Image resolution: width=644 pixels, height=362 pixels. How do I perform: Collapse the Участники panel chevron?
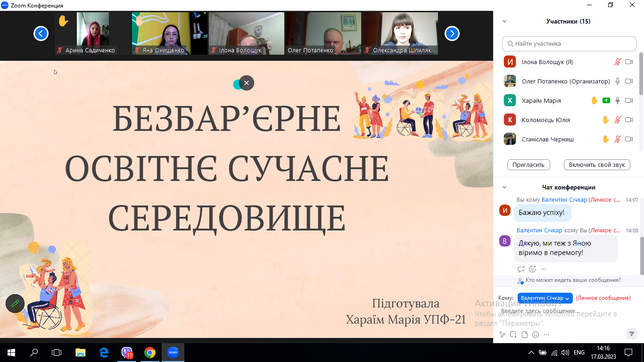[504, 21]
